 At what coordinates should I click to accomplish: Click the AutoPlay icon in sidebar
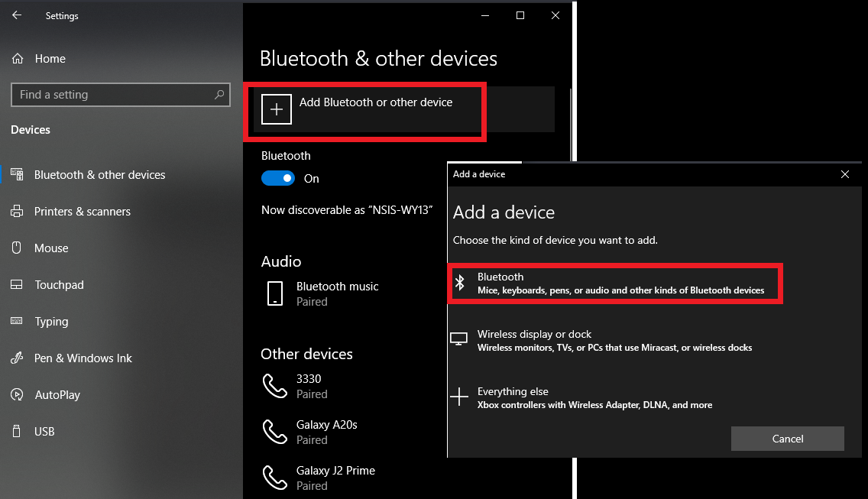(x=17, y=395)
